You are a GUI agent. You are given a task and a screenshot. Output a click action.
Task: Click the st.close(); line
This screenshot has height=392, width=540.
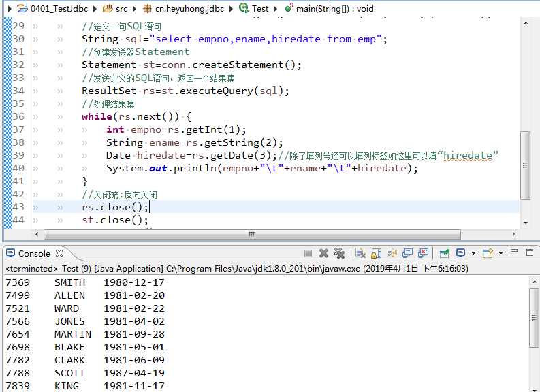click(115, 220)
